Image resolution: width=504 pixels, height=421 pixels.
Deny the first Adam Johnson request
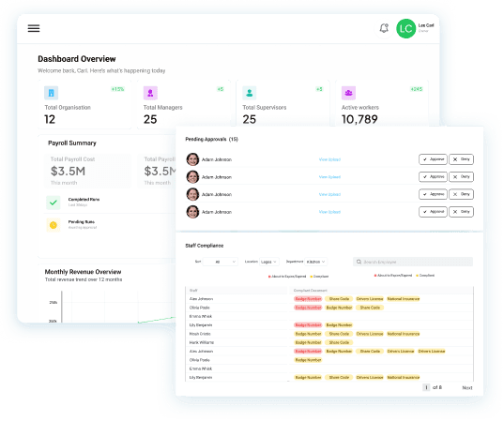point(461,159)
